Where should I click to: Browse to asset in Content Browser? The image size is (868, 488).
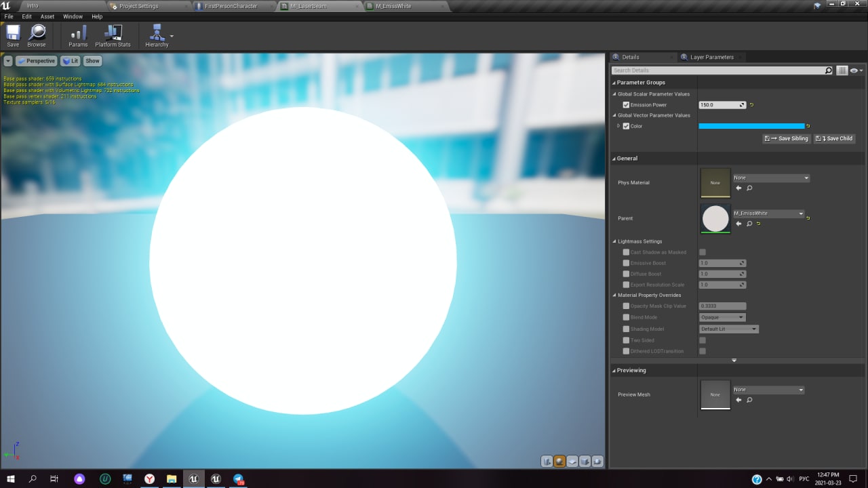pos(37,36)
